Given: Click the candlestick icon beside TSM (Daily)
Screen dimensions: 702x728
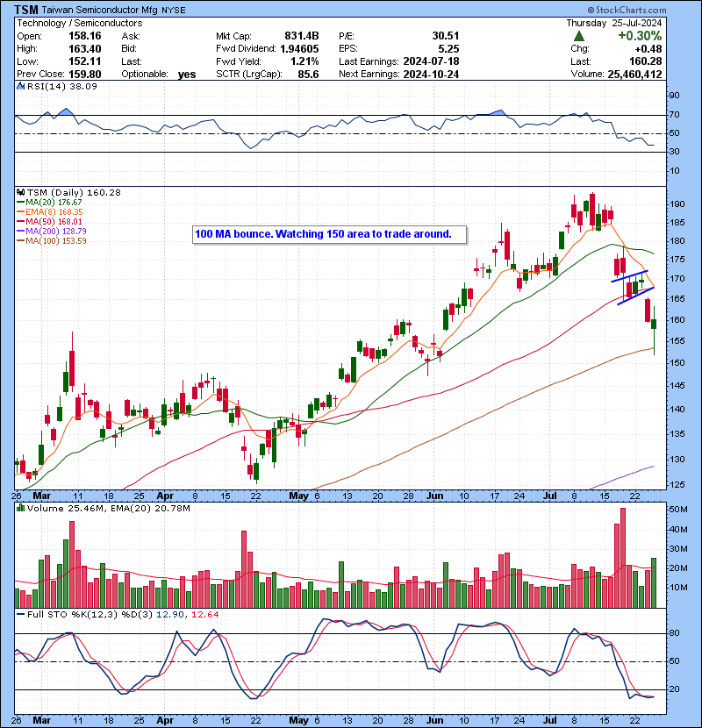Looking at the screenshot, I should tap(21, 192).
